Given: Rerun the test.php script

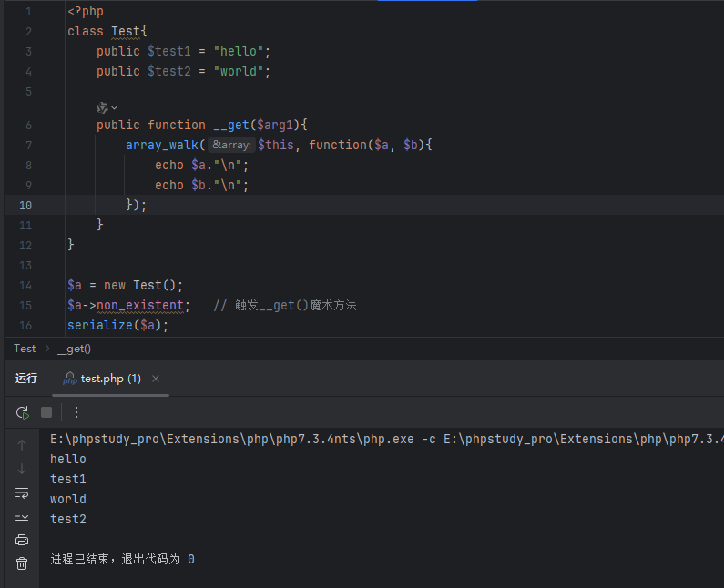Looking at the screenshot, I should pyautogui.click(x=22, y=412).
